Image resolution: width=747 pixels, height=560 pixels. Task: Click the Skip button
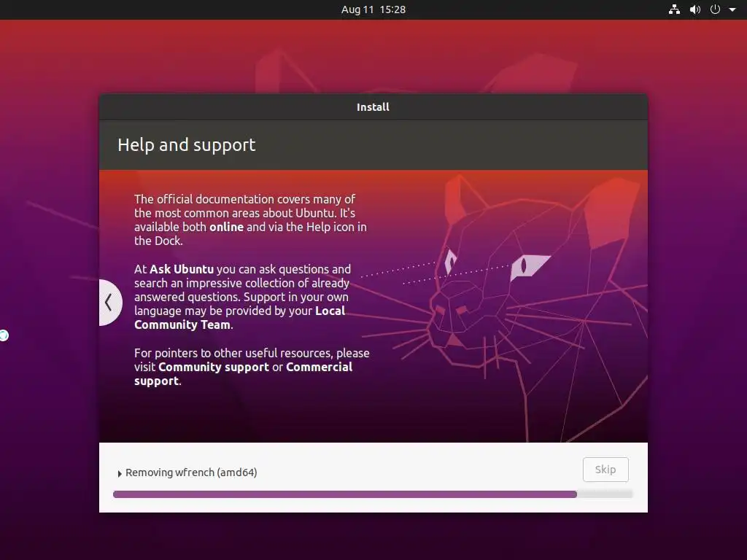coord(605,470)
